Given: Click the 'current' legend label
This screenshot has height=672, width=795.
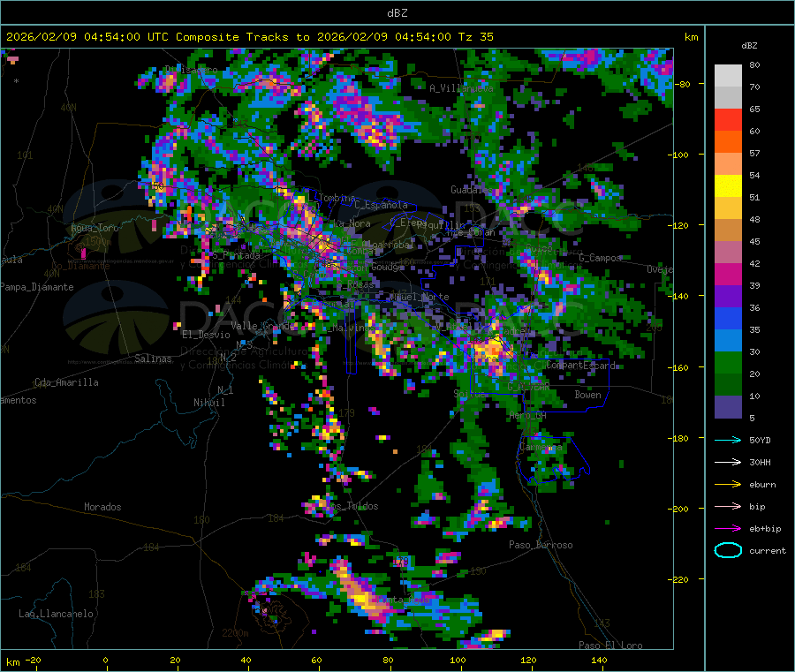Looking at the screenshot, I should [767, 551].
